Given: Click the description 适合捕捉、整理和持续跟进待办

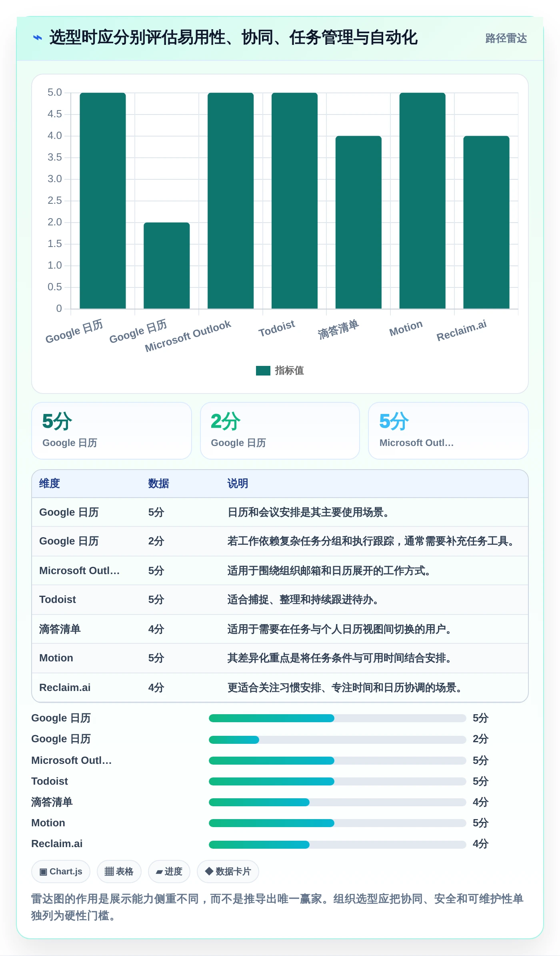Looking at the screenshot, I should 303,600.
